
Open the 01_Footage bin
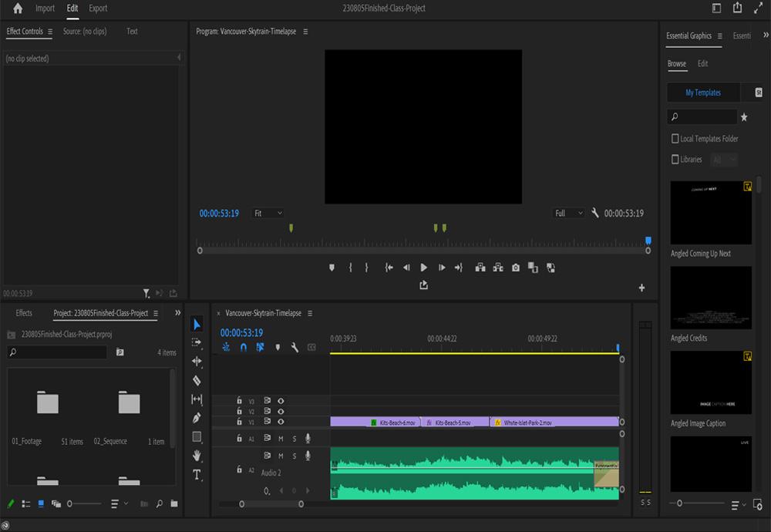(48, 402)
